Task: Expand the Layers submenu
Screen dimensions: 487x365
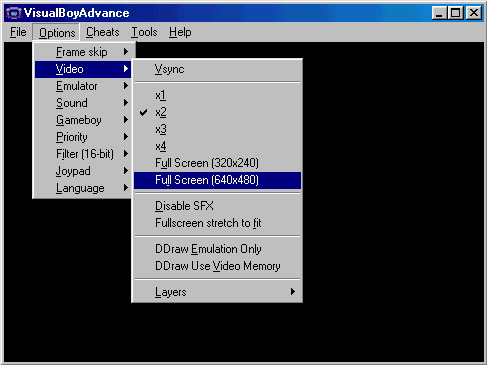Action: [x=217, y=292]
